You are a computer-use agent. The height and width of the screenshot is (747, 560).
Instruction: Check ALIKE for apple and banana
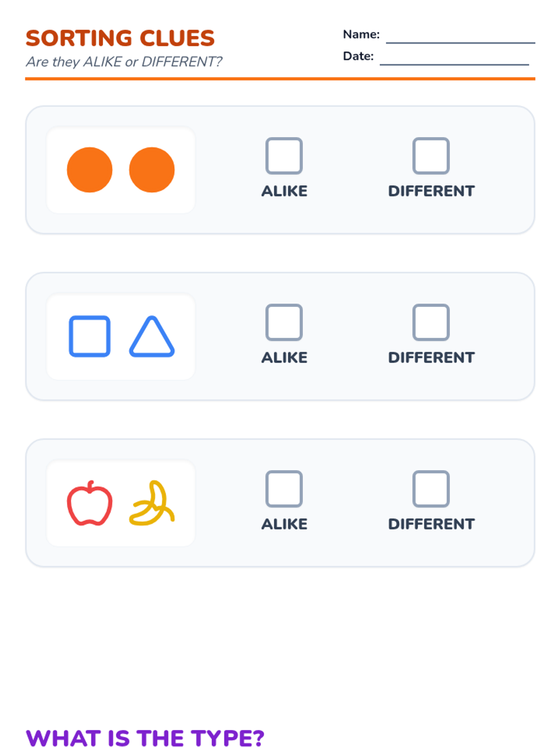pos(284,488)
